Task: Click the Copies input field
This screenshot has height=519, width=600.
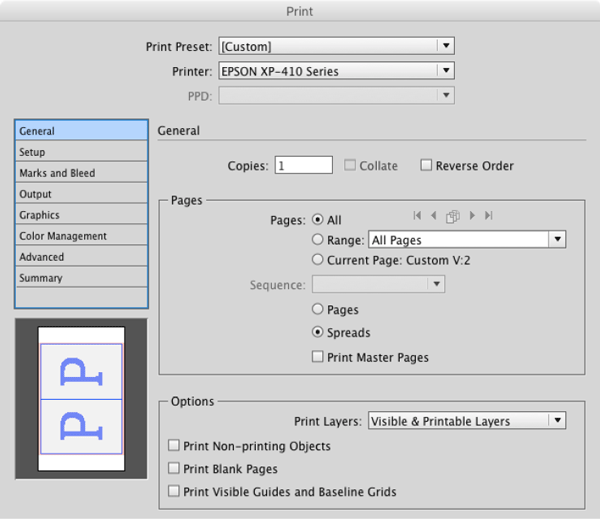Action: 303,165
